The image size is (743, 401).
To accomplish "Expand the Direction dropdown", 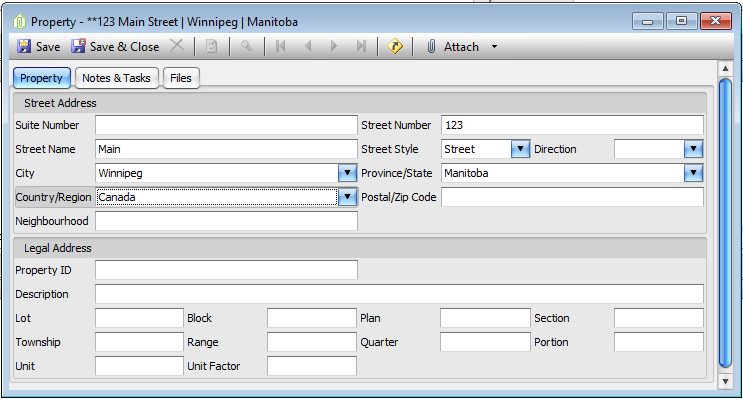I will pos(693,149).
